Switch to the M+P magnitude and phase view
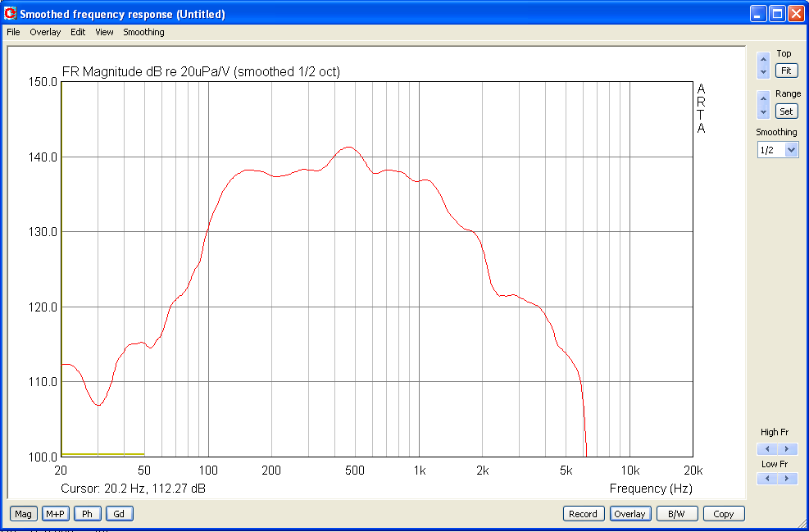The image size is (809, 532). [55, 514]
